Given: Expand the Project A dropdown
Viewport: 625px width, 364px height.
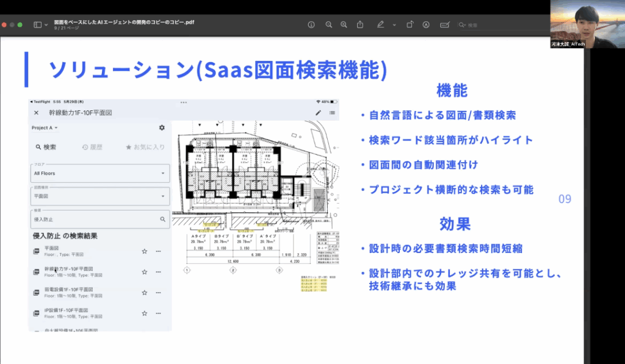Looking at the screenshot, I should (x=45, y=128).
